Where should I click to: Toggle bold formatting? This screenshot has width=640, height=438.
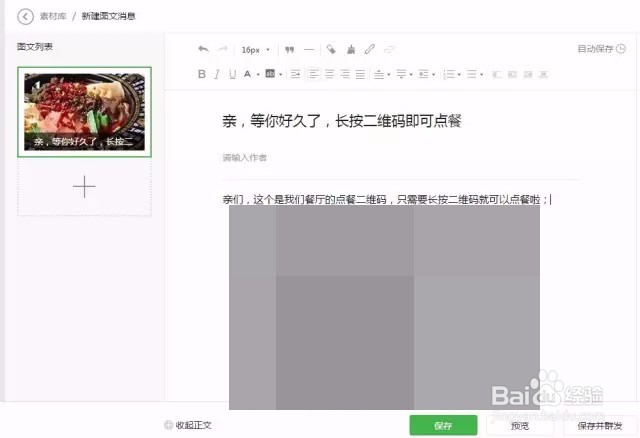pos(202,74)
